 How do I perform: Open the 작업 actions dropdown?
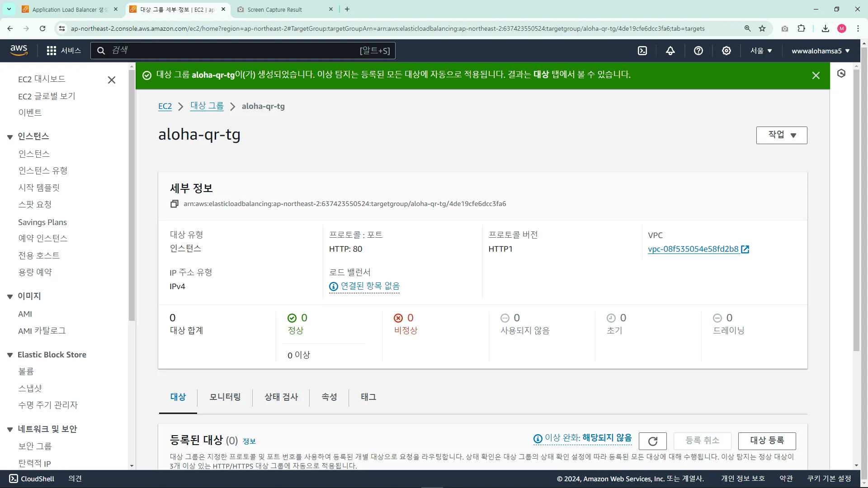click(x=781, y=135)
